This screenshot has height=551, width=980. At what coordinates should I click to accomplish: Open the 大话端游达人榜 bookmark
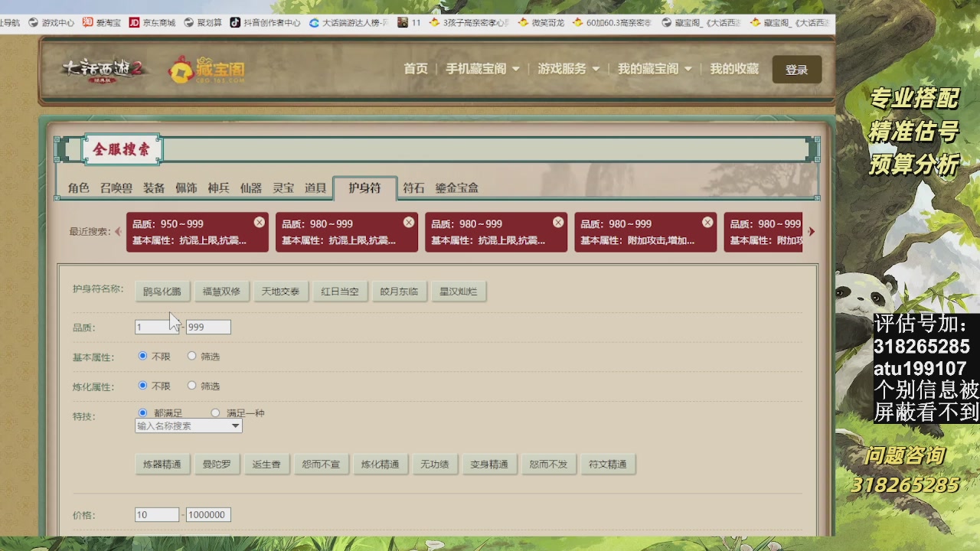[348, 23]
